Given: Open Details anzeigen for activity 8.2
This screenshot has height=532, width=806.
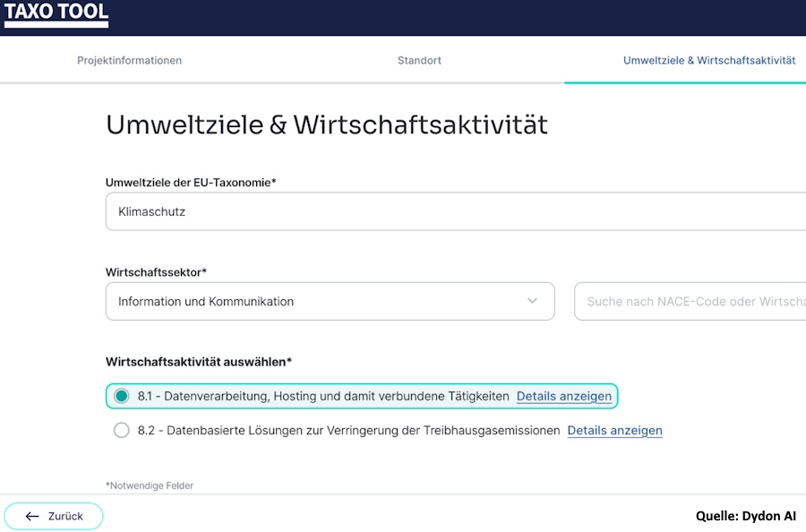Looking at the screenshot, I should (x=614, y=430).
